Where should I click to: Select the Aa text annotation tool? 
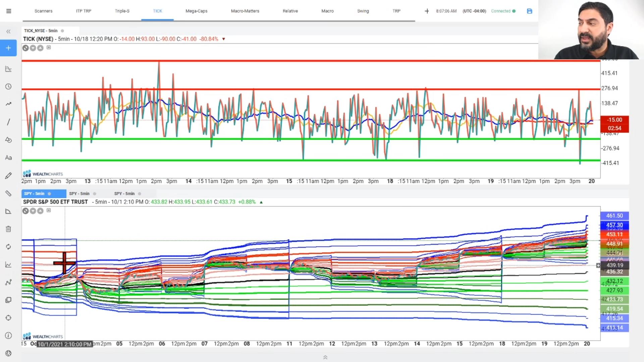click(x=8, y=158)
